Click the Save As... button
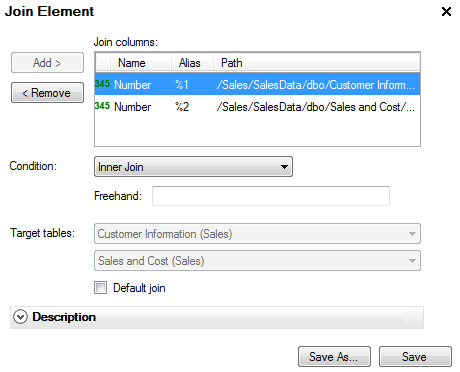This screenshot has height=372, width=460. (334, 357)
